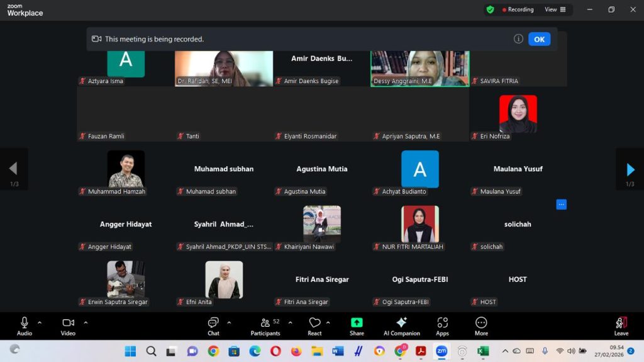
Task: Expand the chat options chevron
Action: pyautogui.click(x=229, y=322)
